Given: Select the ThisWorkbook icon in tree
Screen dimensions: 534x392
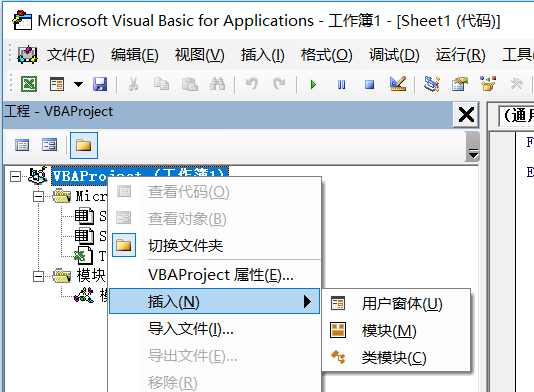Looking at the screenshot, I should pos(84,255).
